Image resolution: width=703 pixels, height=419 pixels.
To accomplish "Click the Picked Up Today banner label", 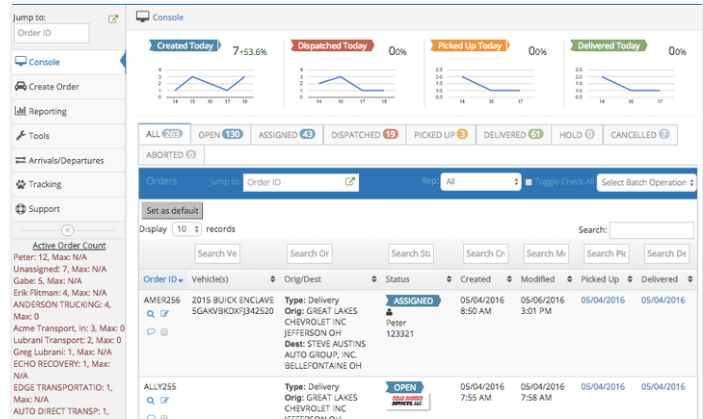I will click(x=469, y=45).
